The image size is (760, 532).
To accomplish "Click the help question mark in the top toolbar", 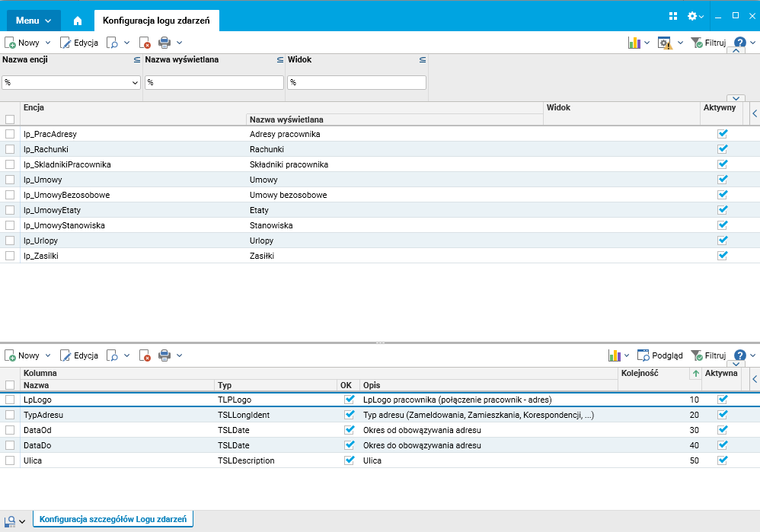I will (739, 43).
